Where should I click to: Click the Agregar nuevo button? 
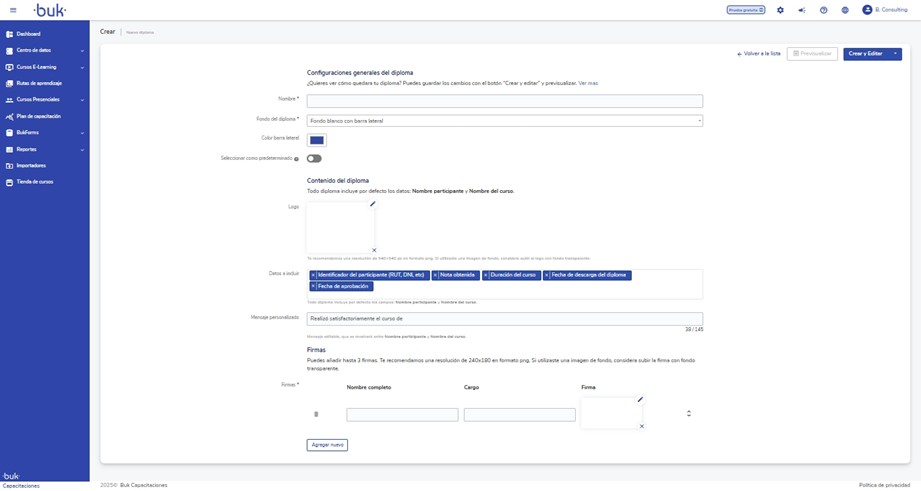(x=327, y=445)
